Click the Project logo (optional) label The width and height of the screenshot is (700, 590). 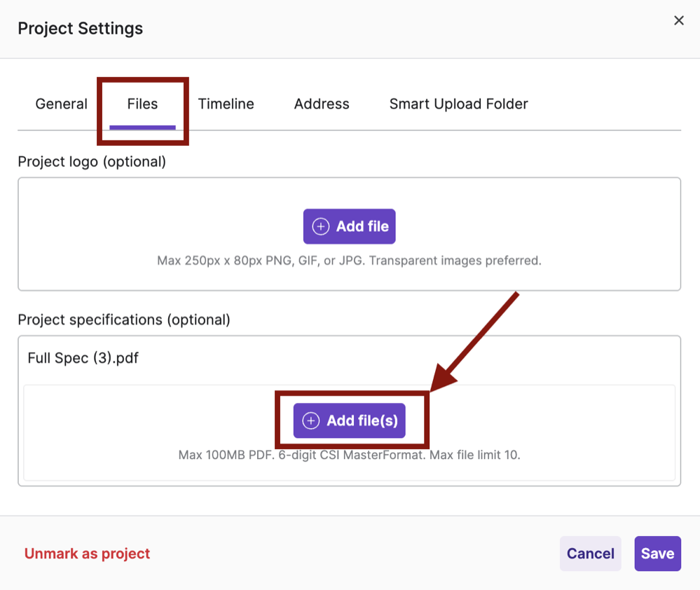(x=92, y=162)
